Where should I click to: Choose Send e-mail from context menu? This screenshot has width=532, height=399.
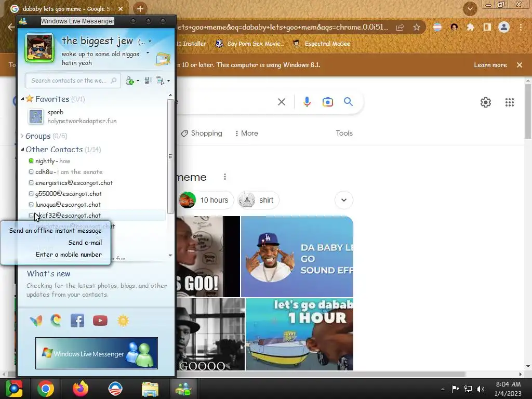click(85, 243)
